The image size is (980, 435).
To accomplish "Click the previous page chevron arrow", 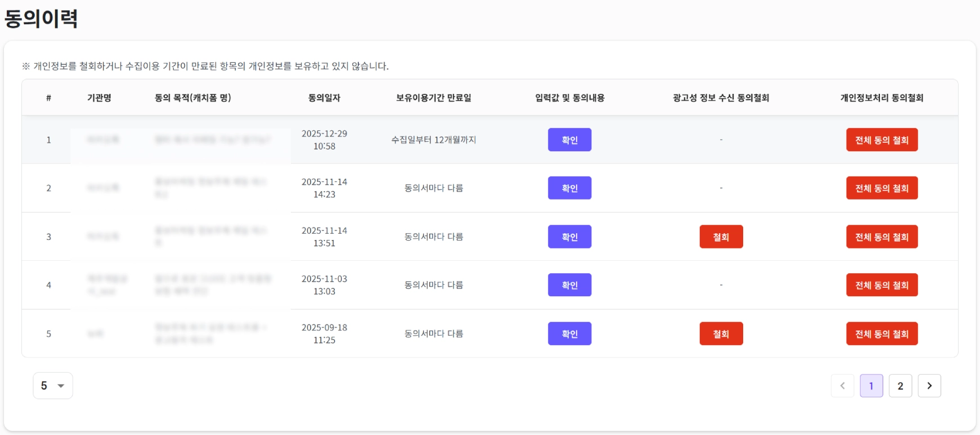I will [842, 386].
